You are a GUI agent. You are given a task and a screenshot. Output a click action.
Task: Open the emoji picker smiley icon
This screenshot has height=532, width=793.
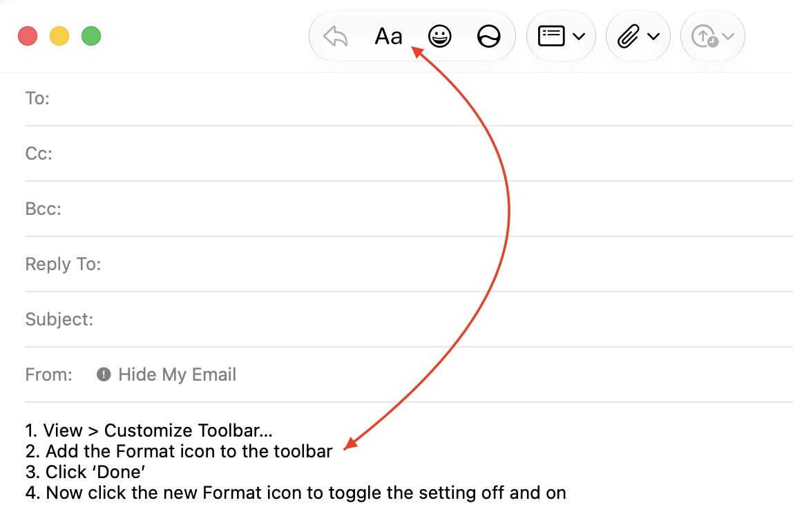tap(439, 37)
